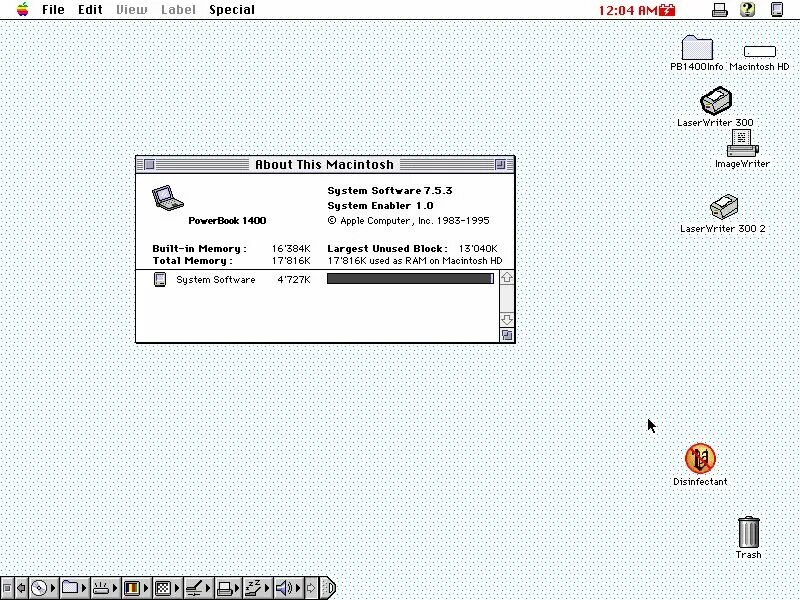Open the Application menu icon at the far right of the menu bar
The image size is (800, 600).
pos(777,9)
